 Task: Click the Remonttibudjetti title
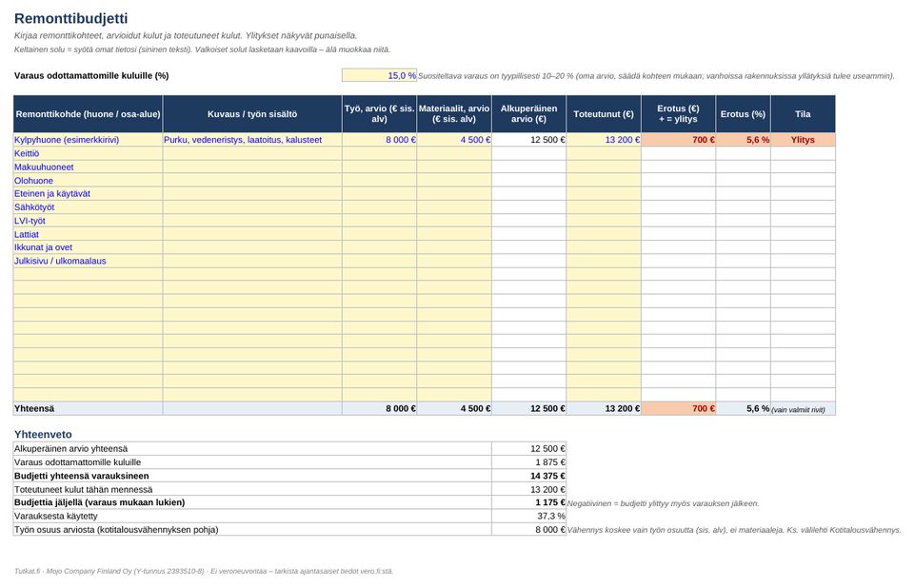(71, 19)
